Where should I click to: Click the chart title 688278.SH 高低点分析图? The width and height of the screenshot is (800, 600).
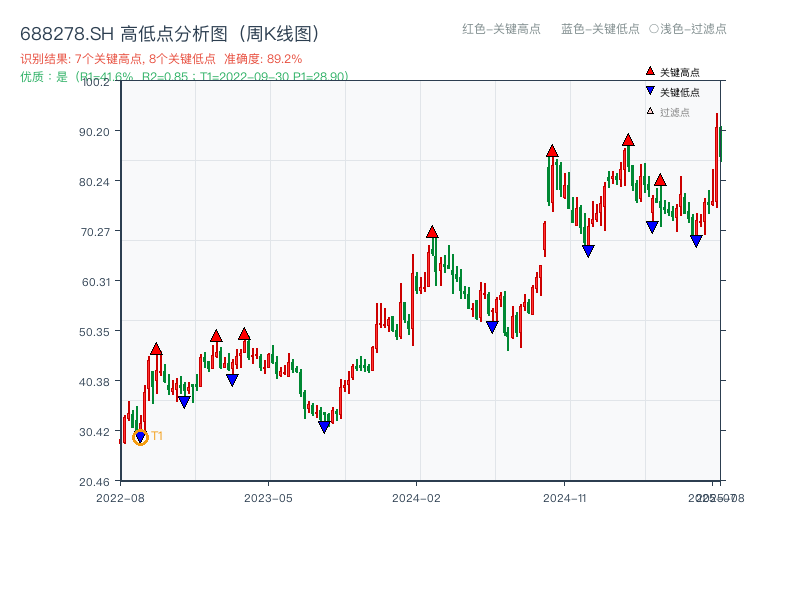click(170, 34)
